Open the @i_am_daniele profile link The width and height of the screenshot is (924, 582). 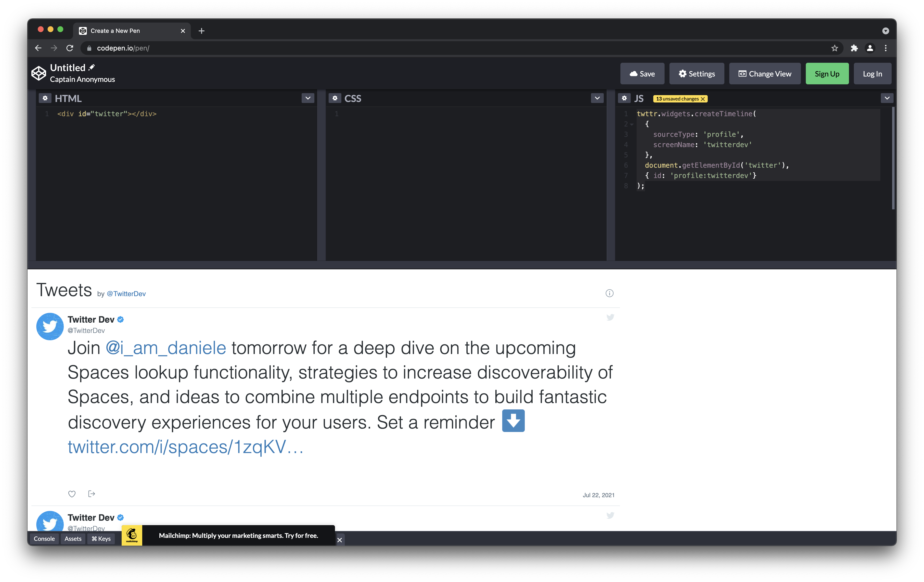(x=165, y=348)
